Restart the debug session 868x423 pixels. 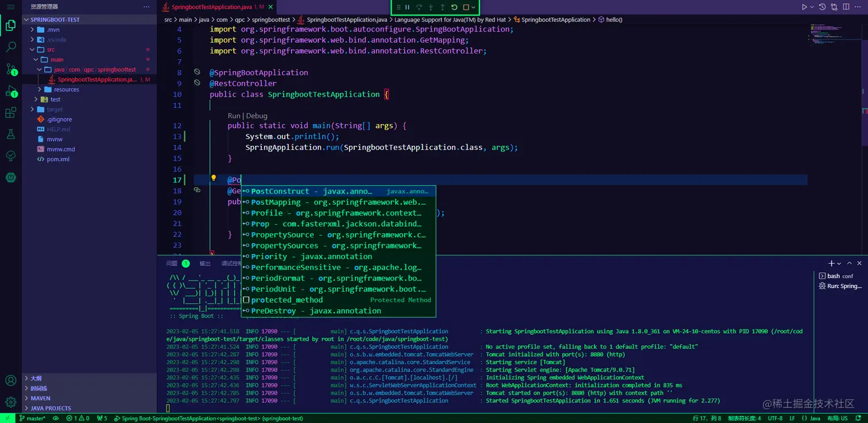click(454, 7)
